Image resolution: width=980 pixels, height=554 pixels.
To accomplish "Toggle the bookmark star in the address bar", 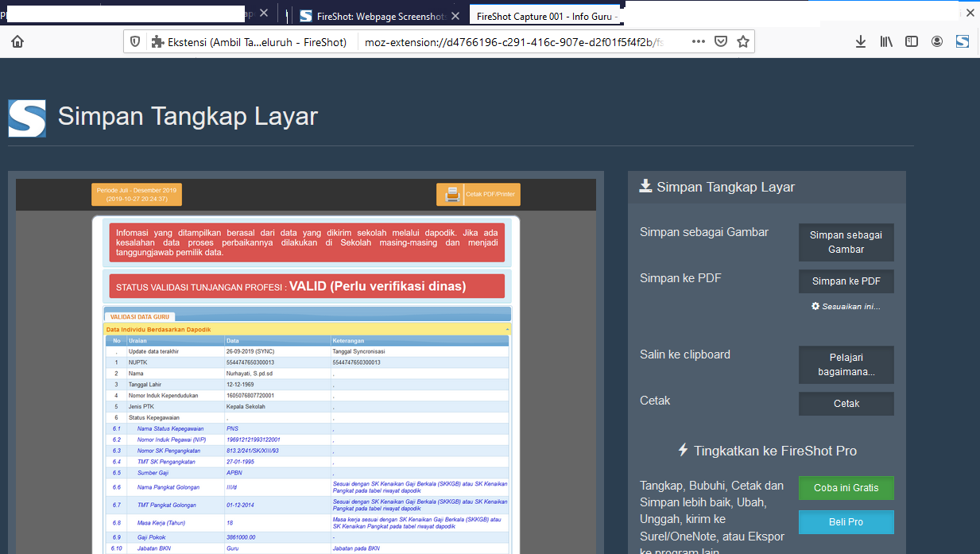I will (742, 41).
